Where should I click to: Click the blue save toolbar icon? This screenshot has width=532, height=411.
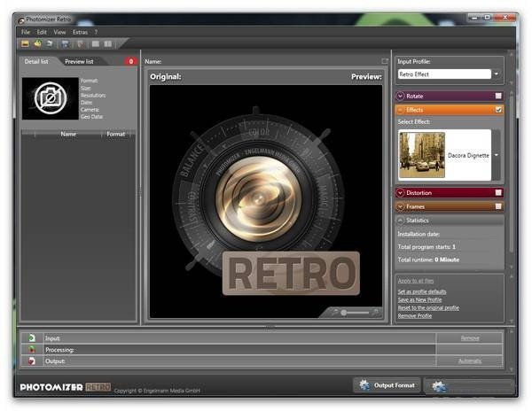(x=65, y=43)
